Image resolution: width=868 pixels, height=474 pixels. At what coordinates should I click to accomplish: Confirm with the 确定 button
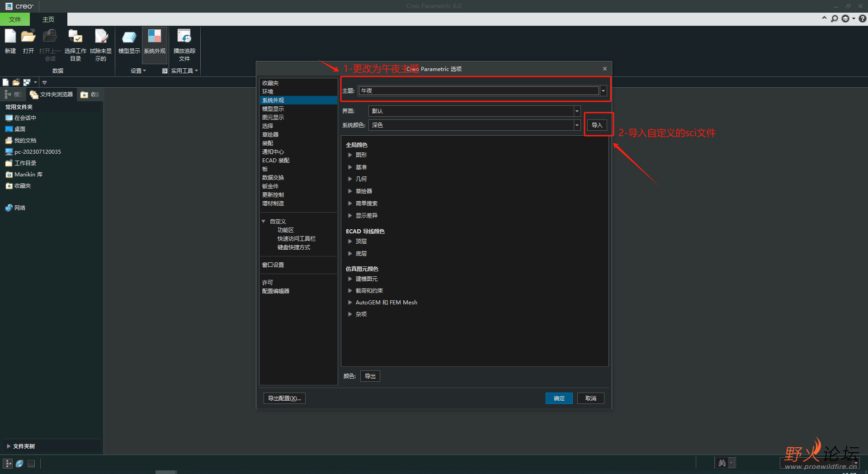coord(559,398)
